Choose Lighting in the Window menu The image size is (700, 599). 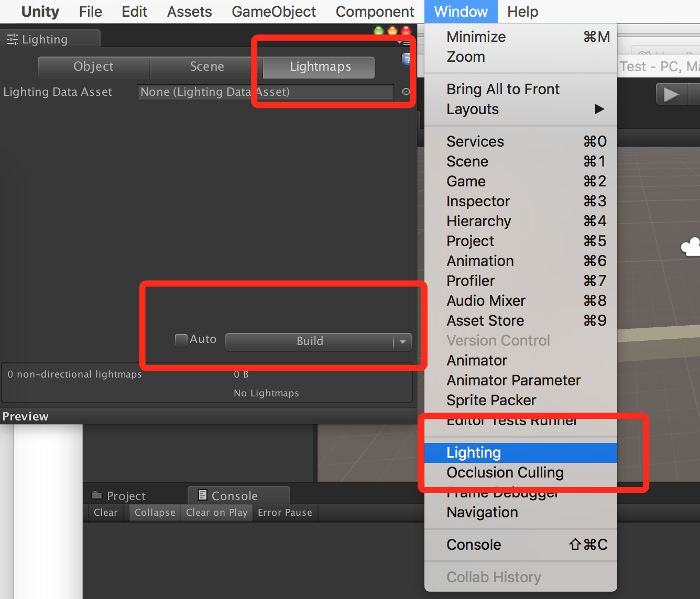pyautogui.click(x=521, y=452)
